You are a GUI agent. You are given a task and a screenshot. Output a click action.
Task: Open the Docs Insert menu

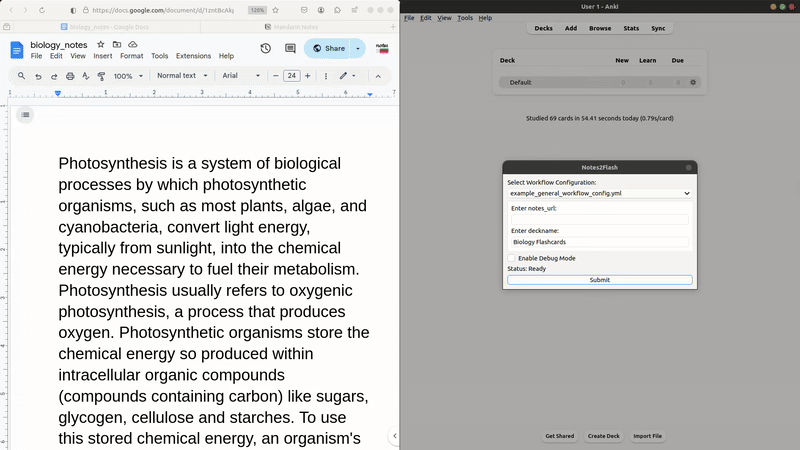pyautogui.click(x=103, y=56)
